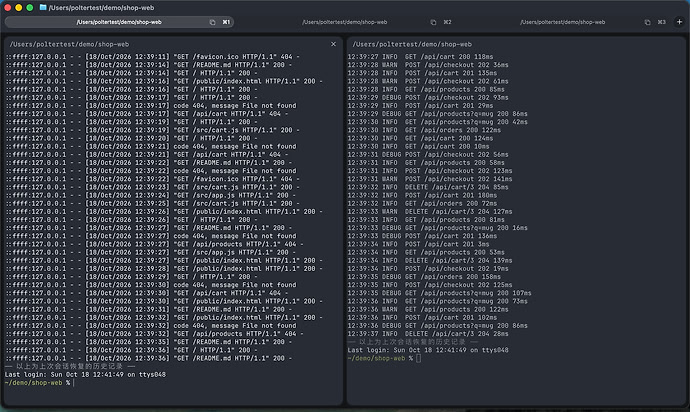Click the 12:39:20 'GET / HTTP/1.1' log line
Screen dimensions: 690x412
pos(131,138)
